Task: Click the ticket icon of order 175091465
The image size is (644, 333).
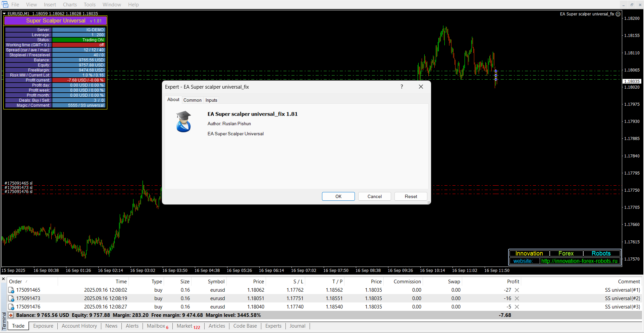Action: [11, 290]
